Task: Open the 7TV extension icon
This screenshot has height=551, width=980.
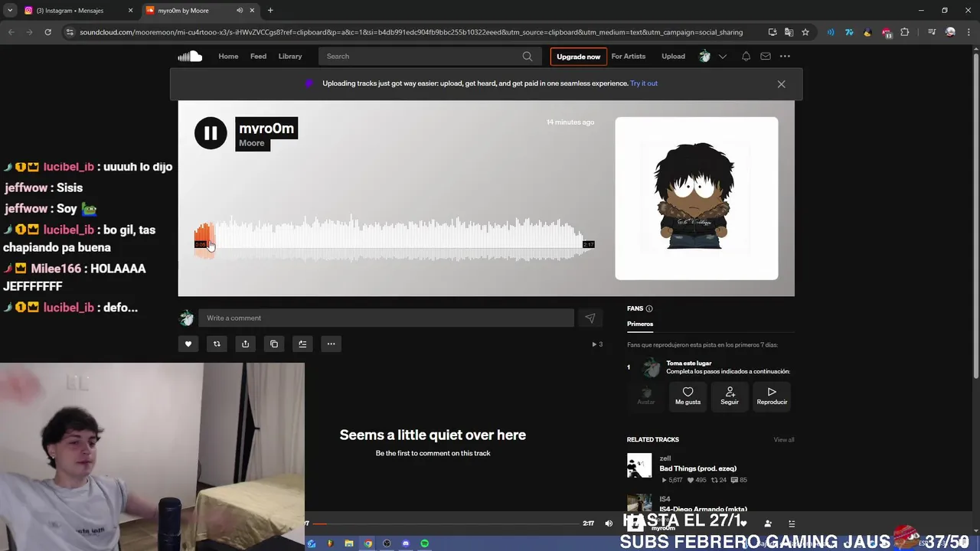Action: [849, 32]
